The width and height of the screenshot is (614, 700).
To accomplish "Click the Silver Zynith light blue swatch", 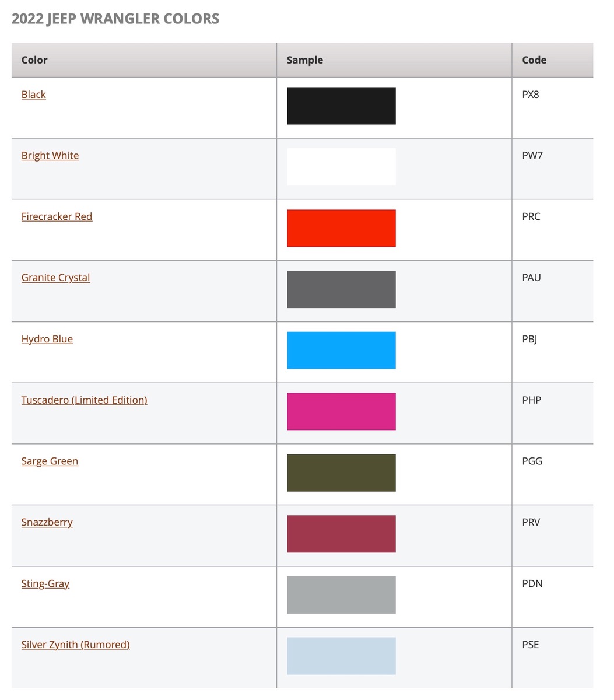I will [x=341, y=656].
